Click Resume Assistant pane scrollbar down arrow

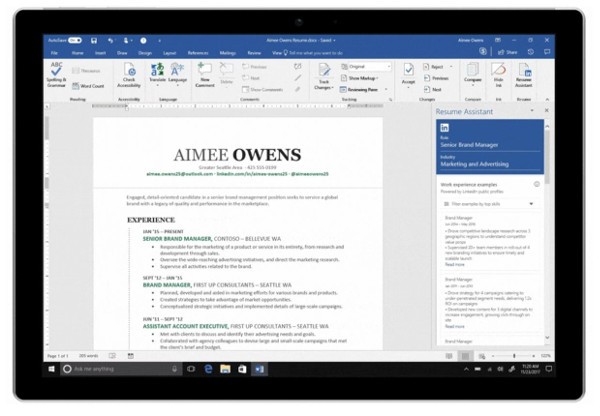click(x=547, y=338)
